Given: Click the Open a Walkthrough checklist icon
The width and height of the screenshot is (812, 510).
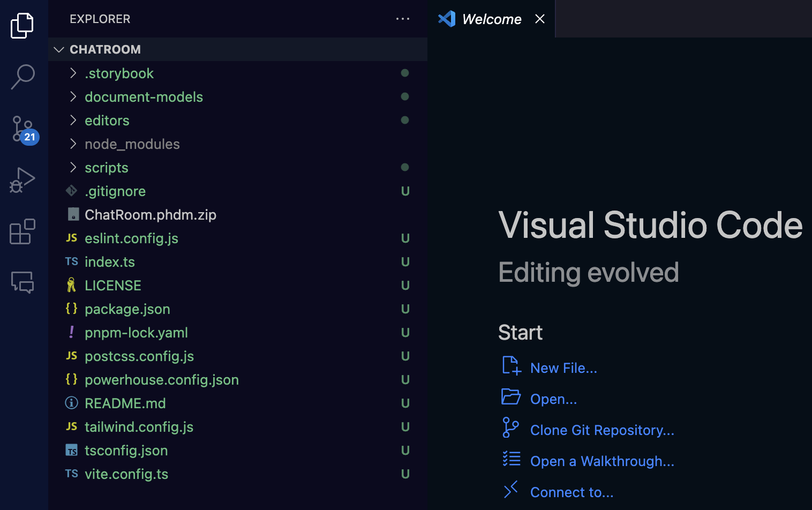Looking at the screenshot, I should click(512, 459).
